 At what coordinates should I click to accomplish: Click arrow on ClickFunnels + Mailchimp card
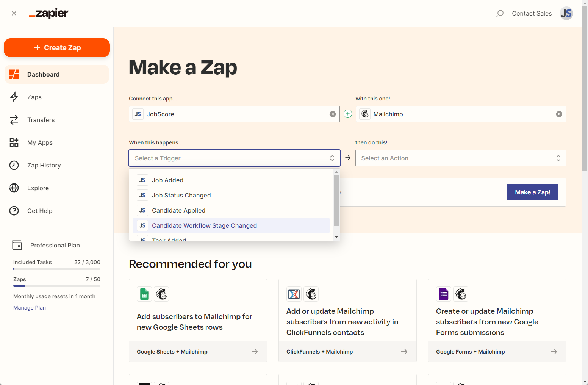tap(404, 352)
